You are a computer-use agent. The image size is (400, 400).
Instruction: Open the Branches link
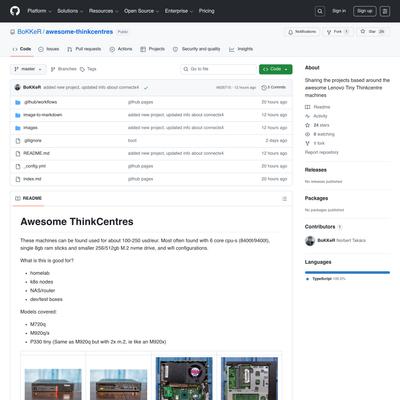point(64,69)
